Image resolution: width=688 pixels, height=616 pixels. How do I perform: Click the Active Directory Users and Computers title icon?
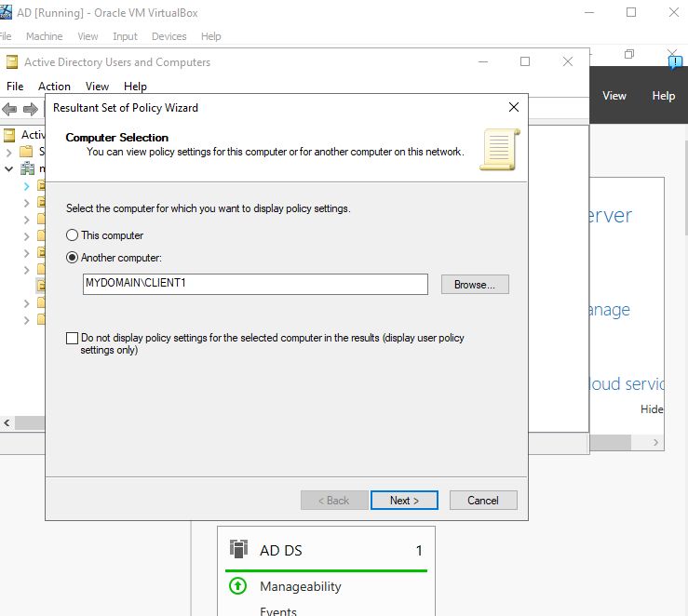click(x=12, y=62)
